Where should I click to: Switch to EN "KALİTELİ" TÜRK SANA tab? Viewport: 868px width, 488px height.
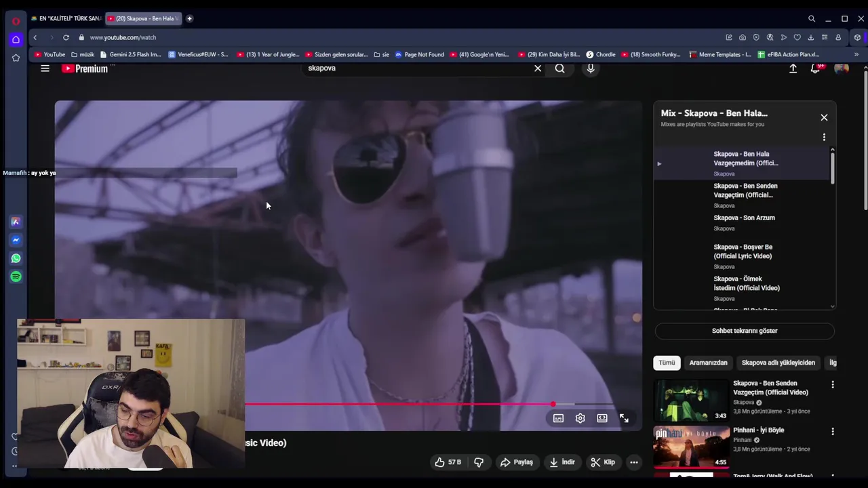[x=66, y=18]
